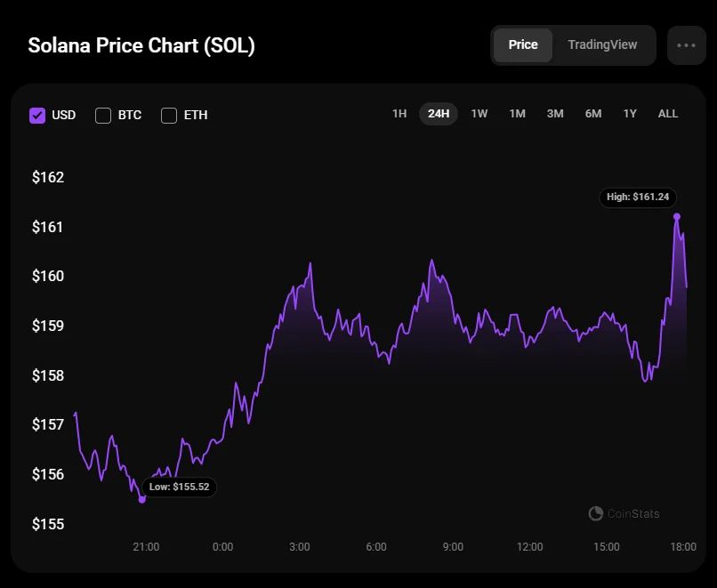Uncheck the USD currency checkbox

(37, 115)
